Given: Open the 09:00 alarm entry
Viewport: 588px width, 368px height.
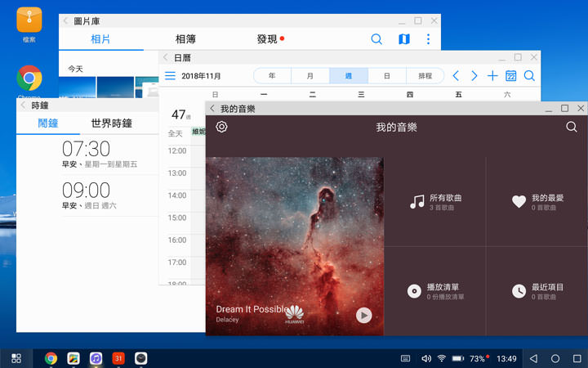Looking at the screenshot, I should [x=109, y=195].
